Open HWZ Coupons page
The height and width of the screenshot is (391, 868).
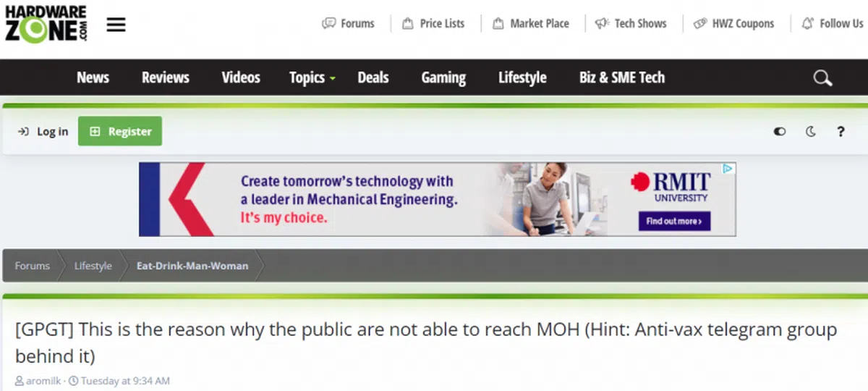click(734, 24)
